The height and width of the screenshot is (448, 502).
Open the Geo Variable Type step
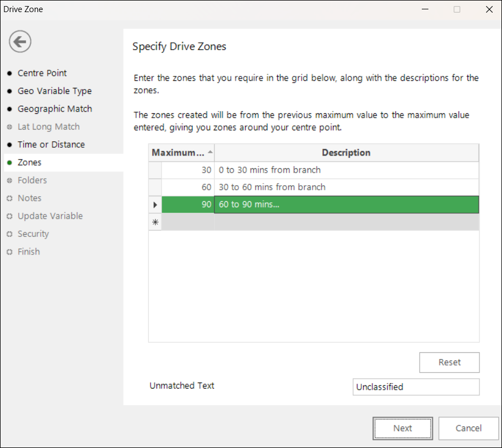coord(54,91)
